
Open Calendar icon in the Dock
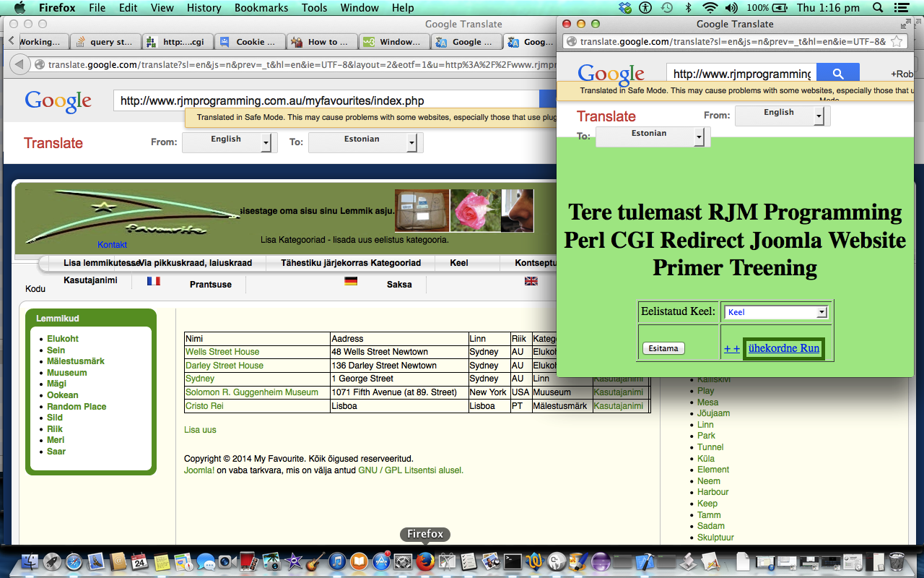139,561
